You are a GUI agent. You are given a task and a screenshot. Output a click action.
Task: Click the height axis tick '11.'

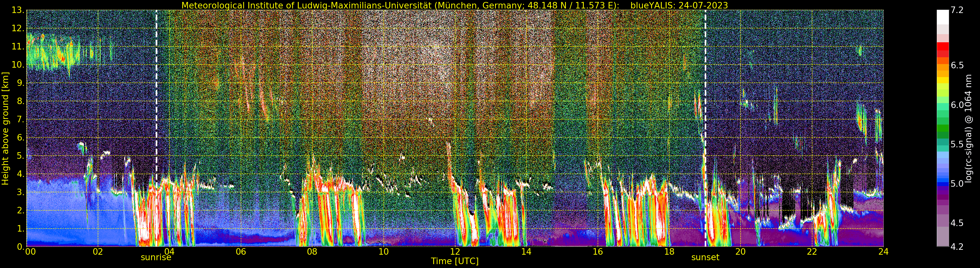[x=18, y=47]
